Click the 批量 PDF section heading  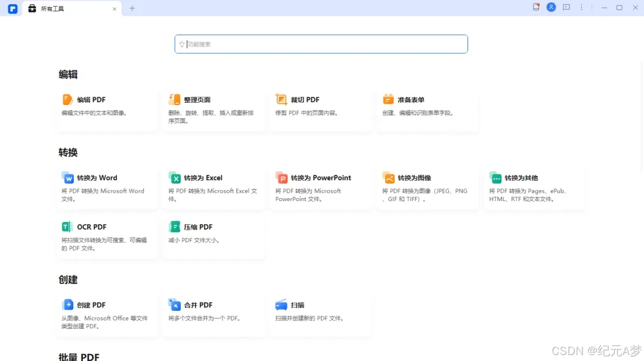79,356
